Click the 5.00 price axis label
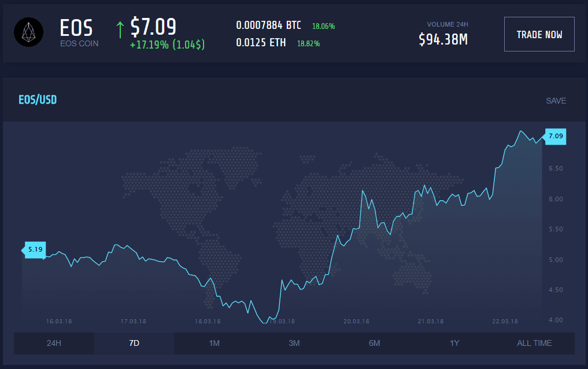 [x=556, y=260]
